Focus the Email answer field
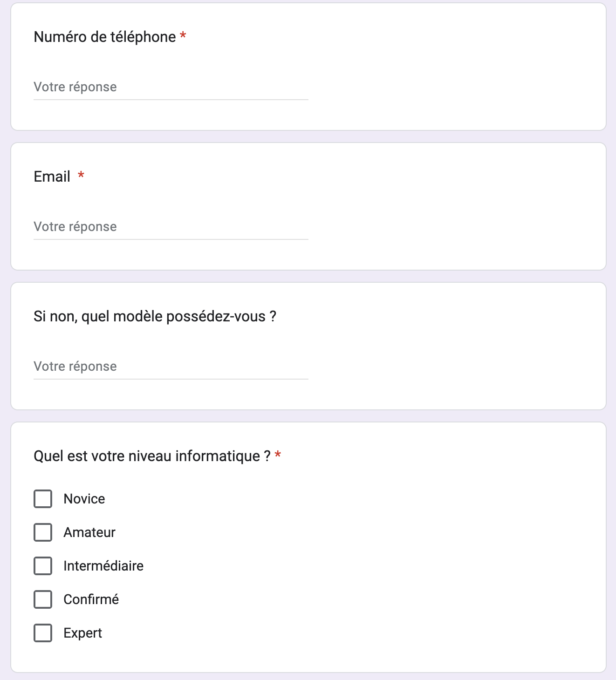616x680 pixels. pos(171,227)
